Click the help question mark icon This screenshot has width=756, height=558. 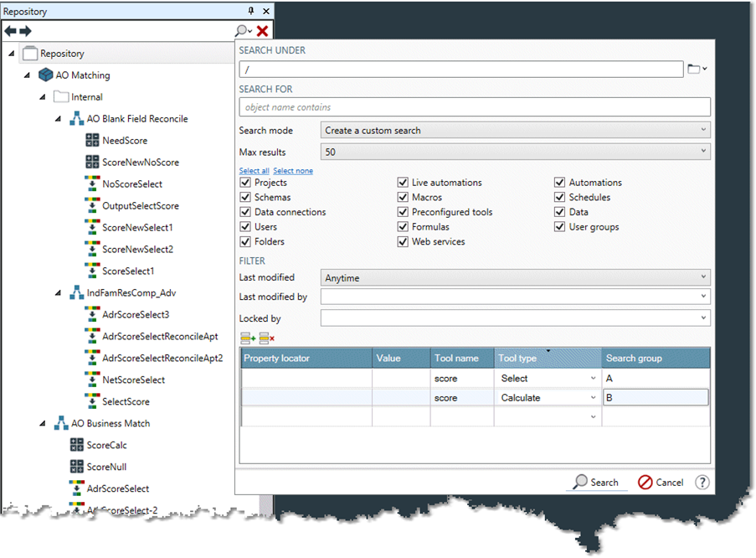pyautogui.click(x=702, y=483)
